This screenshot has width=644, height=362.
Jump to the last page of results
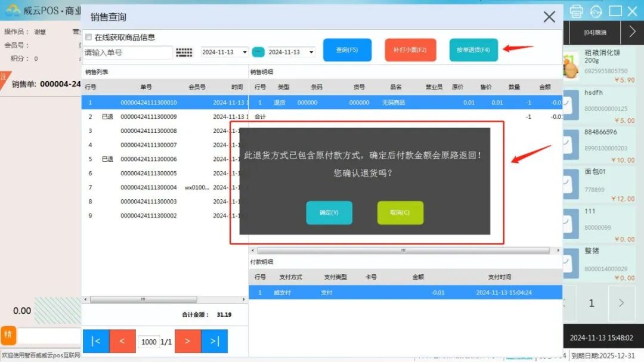click(214, 341)
